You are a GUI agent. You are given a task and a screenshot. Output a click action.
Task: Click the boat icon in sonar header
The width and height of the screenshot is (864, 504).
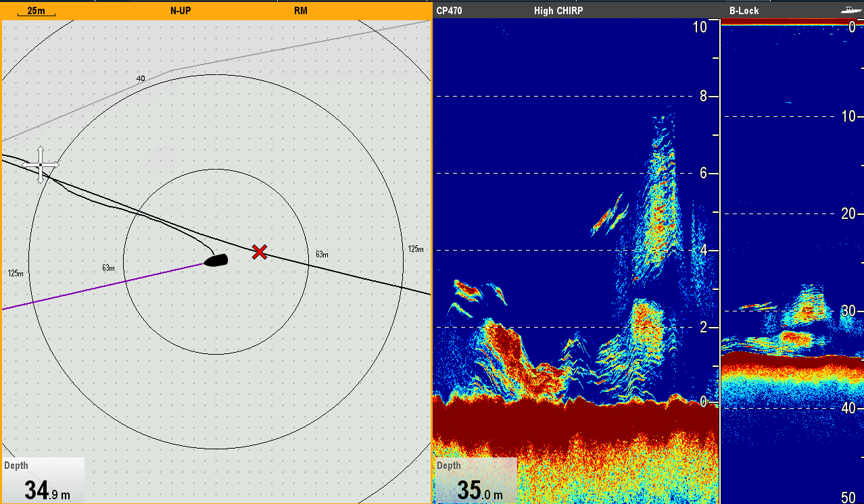848,10
